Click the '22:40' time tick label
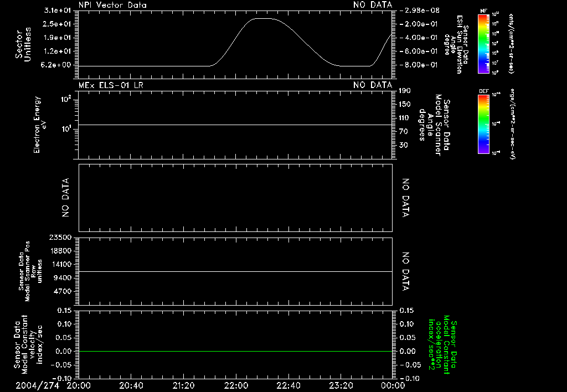Viewport: 567px width, 392px height. (288, 385)
